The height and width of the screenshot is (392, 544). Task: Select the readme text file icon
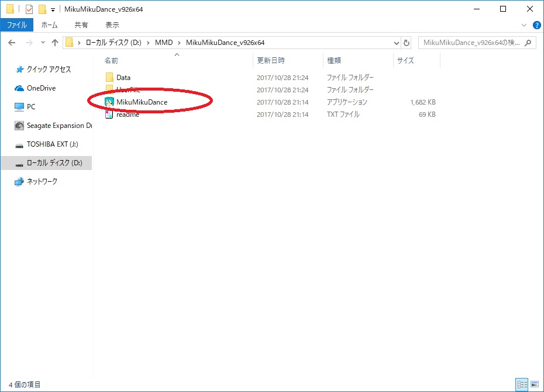pos(109,114)
